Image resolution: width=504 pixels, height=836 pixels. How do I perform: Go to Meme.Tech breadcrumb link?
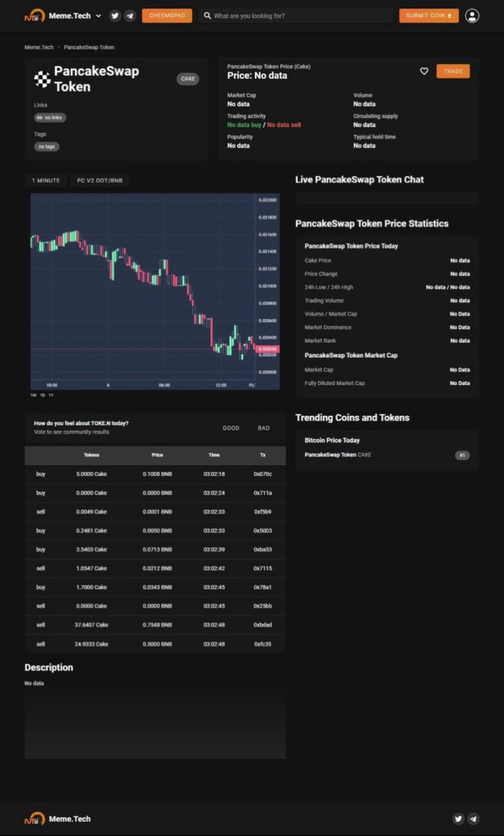39,47
